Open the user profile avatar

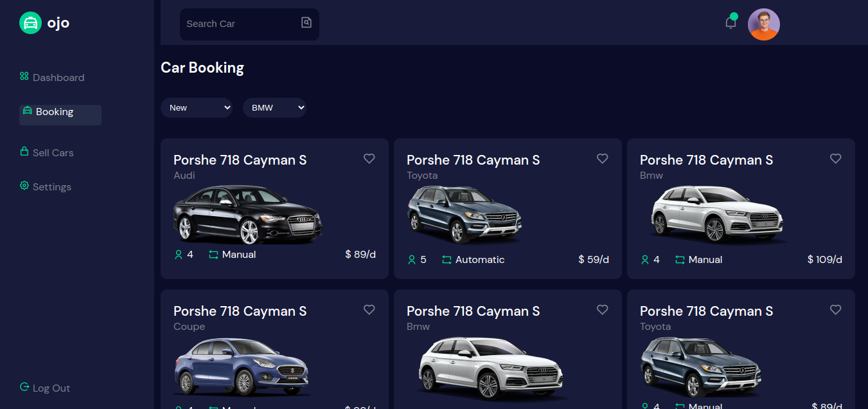tap(764, 24)
